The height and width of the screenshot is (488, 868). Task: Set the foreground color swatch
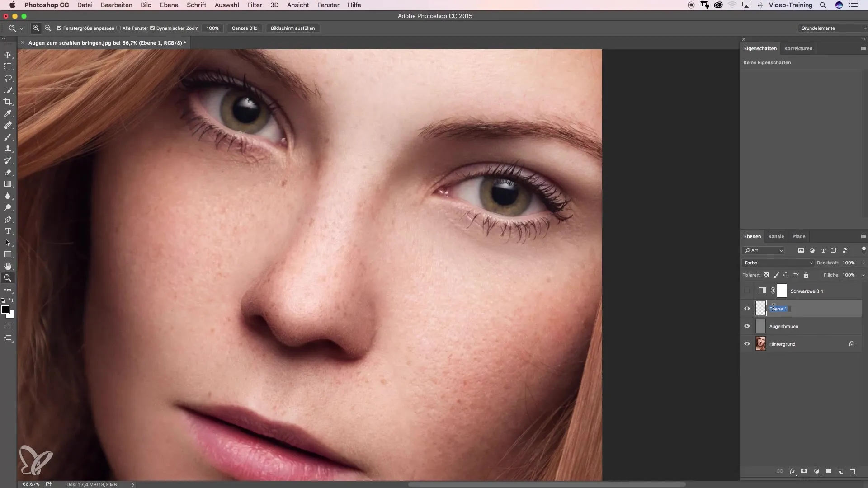click(x=5, y=310)
